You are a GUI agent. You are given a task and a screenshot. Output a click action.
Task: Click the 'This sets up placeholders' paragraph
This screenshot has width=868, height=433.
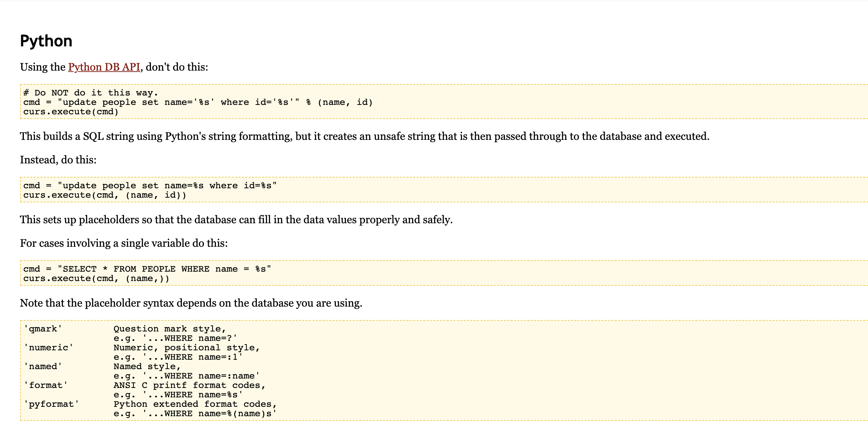236,220
